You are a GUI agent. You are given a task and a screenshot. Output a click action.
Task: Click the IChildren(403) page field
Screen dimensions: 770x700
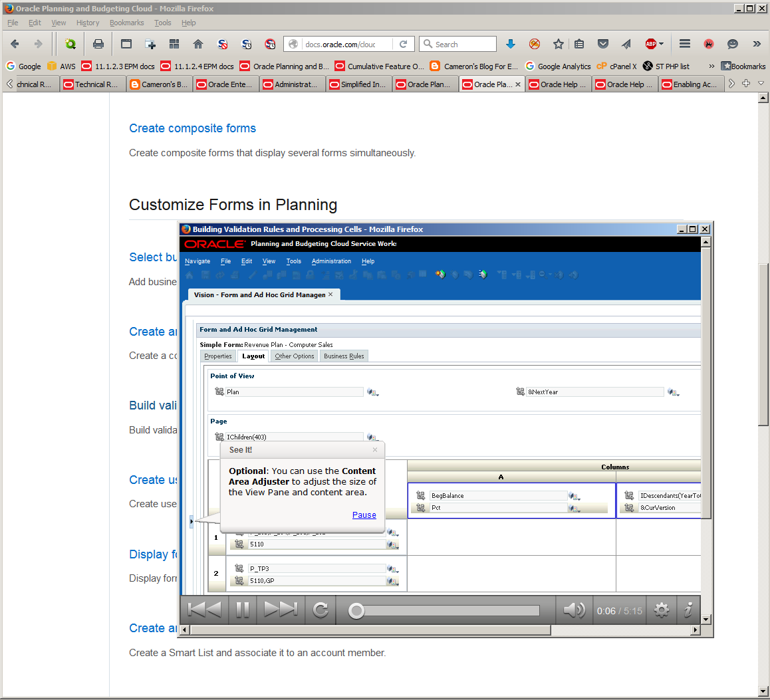[x=295, y=437]
